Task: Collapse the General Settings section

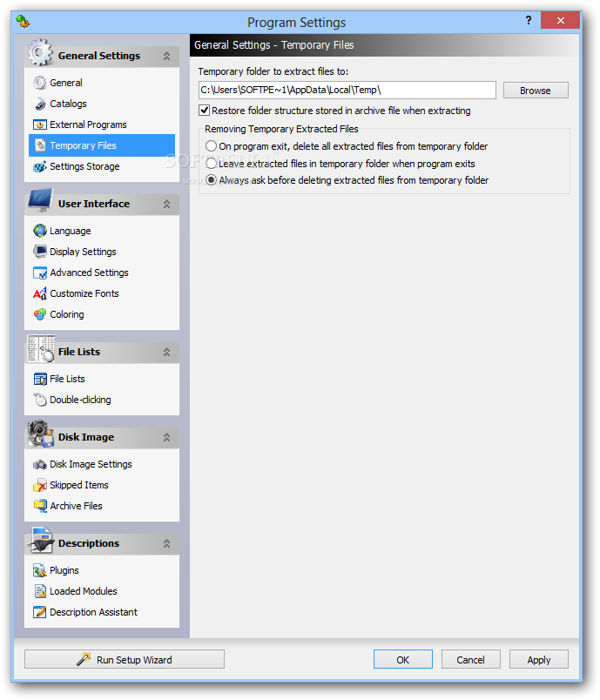Action: click(166, 57)
